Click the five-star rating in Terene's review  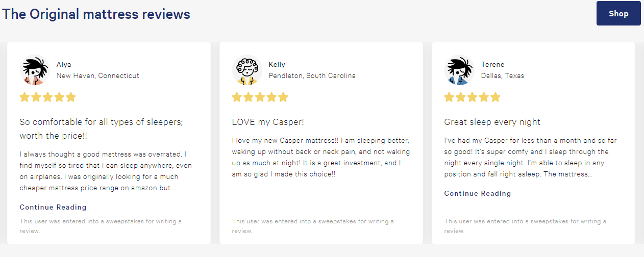click(x=472, y=97)
